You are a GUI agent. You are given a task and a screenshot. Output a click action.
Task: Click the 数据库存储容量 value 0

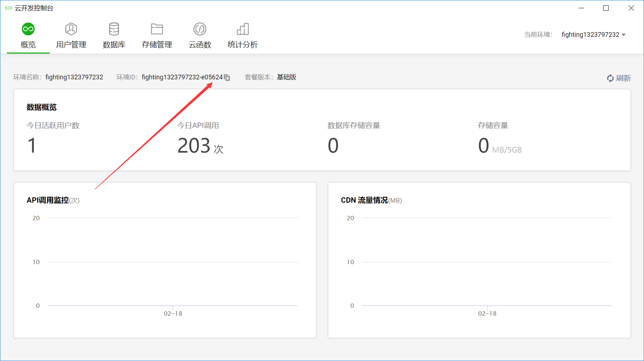point(333,146)
